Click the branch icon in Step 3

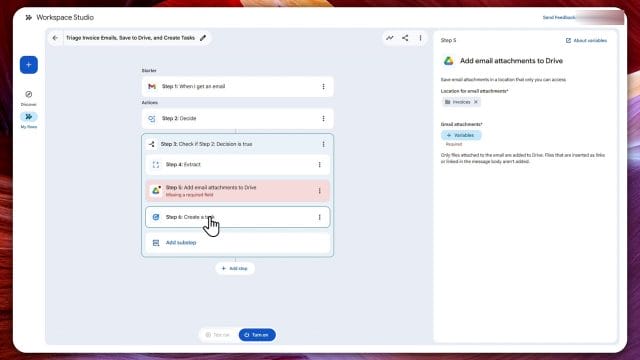pos(151,144)
